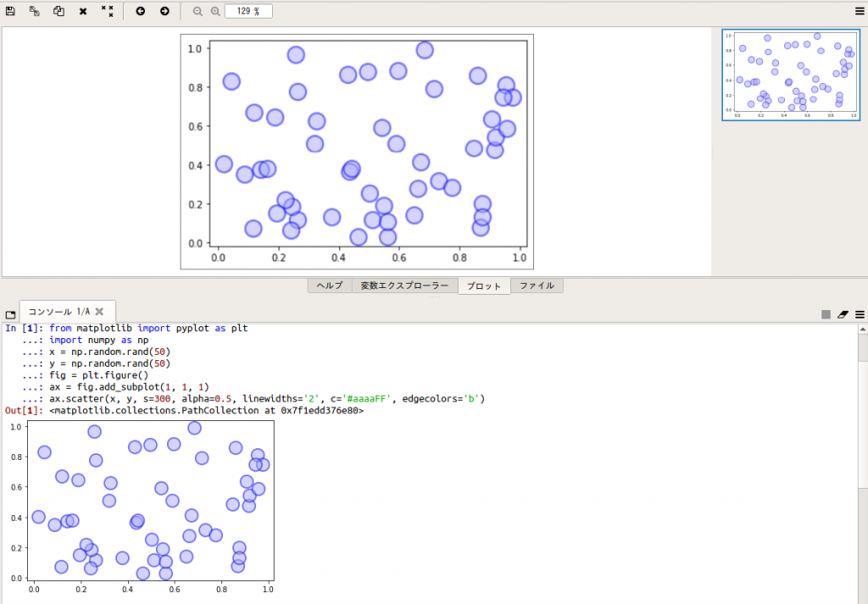868x604 pixels.
Task: Click the 'fig = plt.figure()' line
Action: [x=98, y=375]
